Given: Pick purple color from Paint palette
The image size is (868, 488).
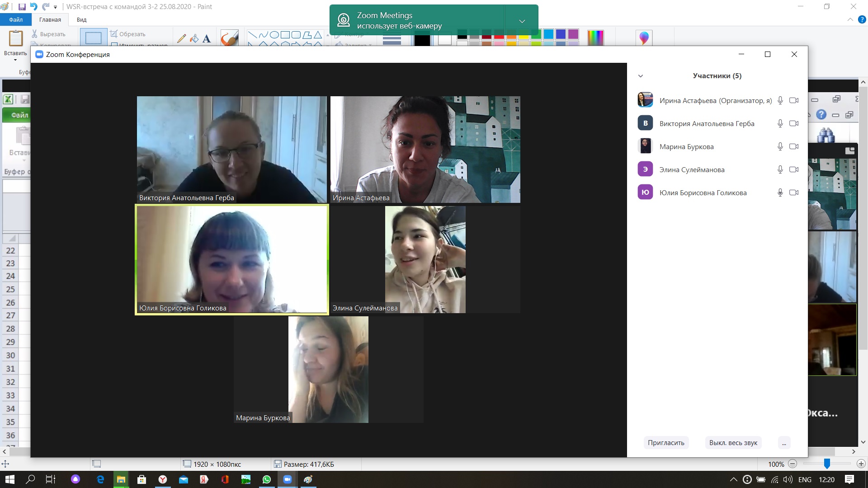Looking at the screenshot, I should tap(573, 34).
